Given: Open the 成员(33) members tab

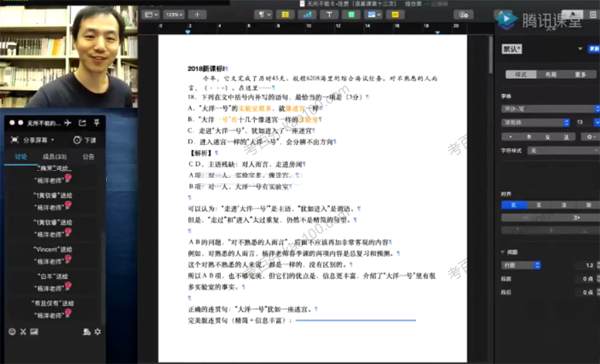Looking at the screenshot, I should (x=54, y=157).
